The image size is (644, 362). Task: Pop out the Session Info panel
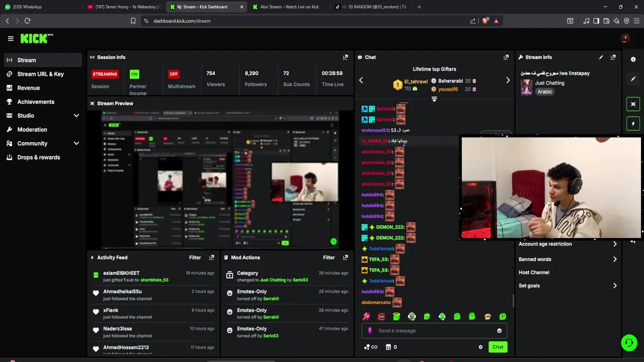(345, 57)
